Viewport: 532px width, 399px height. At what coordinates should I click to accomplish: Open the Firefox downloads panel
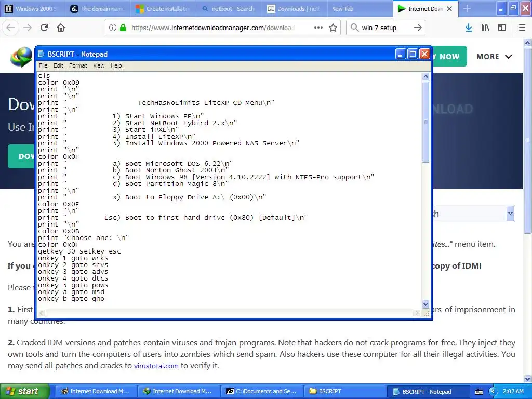click(469, 28)
